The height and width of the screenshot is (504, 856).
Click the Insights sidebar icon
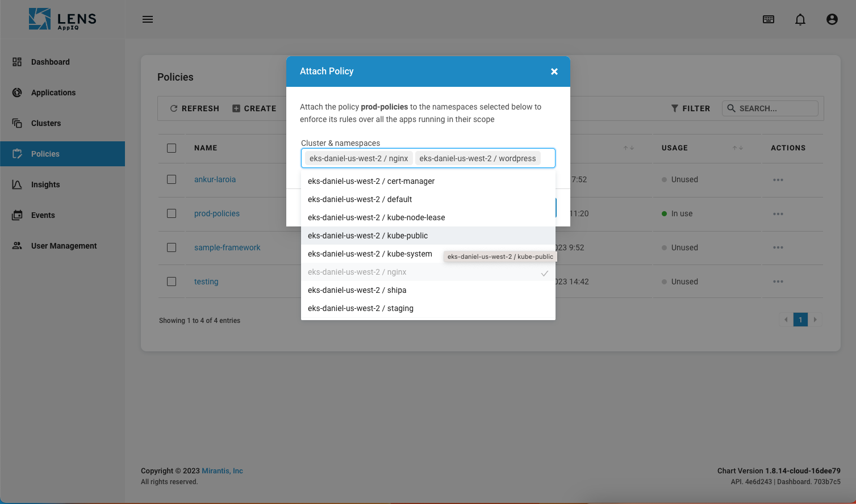coord(17,184)
